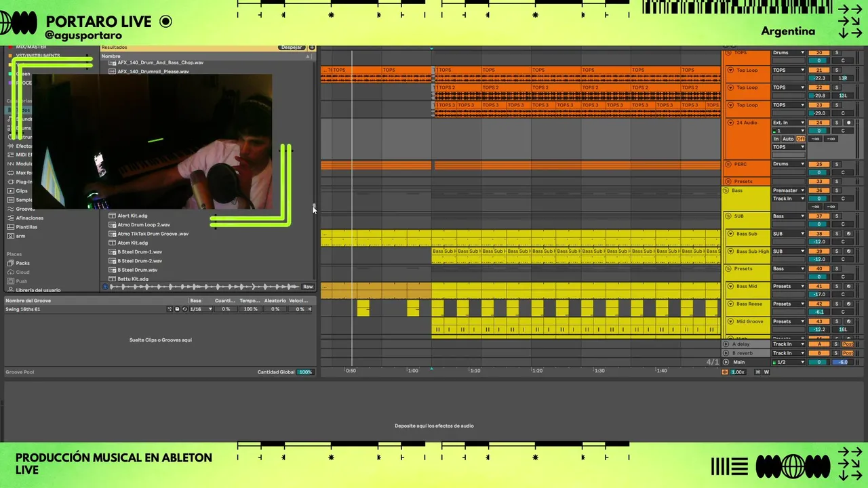Select B Steel Drum-1.wav sample

coord(140,251)
